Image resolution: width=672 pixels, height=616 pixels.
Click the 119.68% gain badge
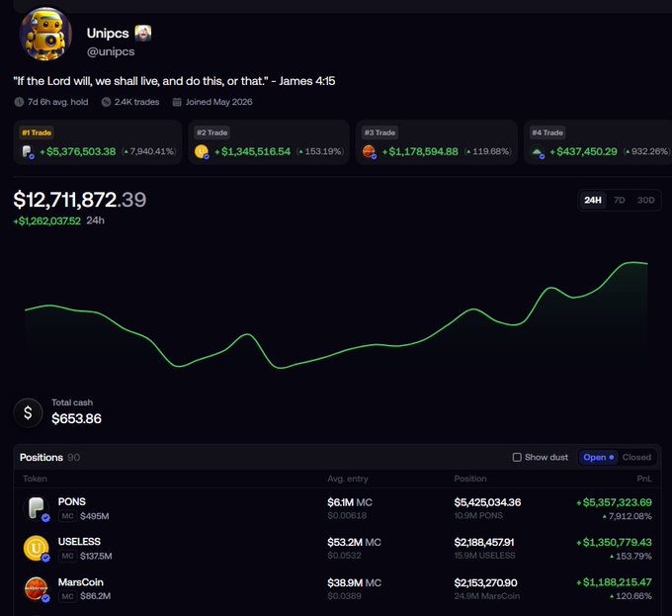tap(488, 151)
